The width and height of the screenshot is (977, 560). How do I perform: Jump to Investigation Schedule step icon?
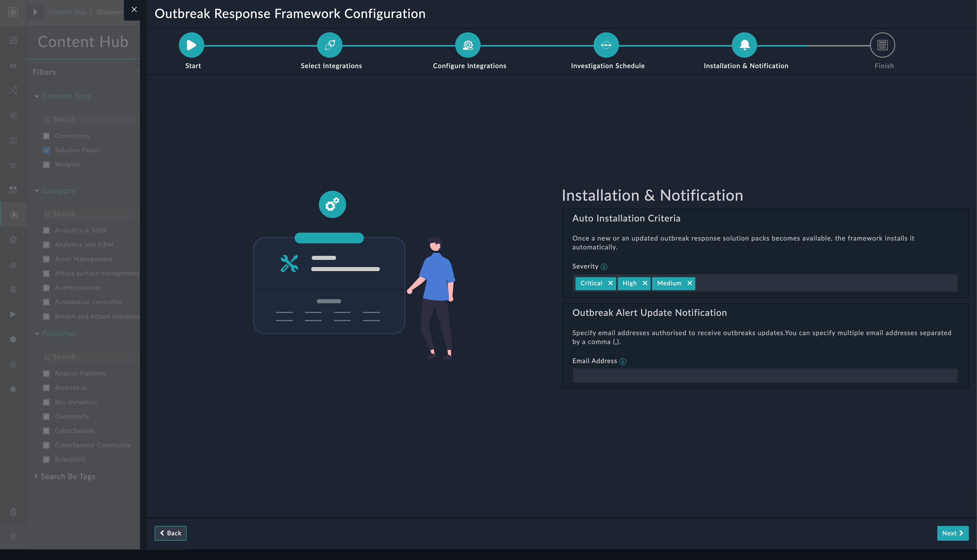click(606, 45)
